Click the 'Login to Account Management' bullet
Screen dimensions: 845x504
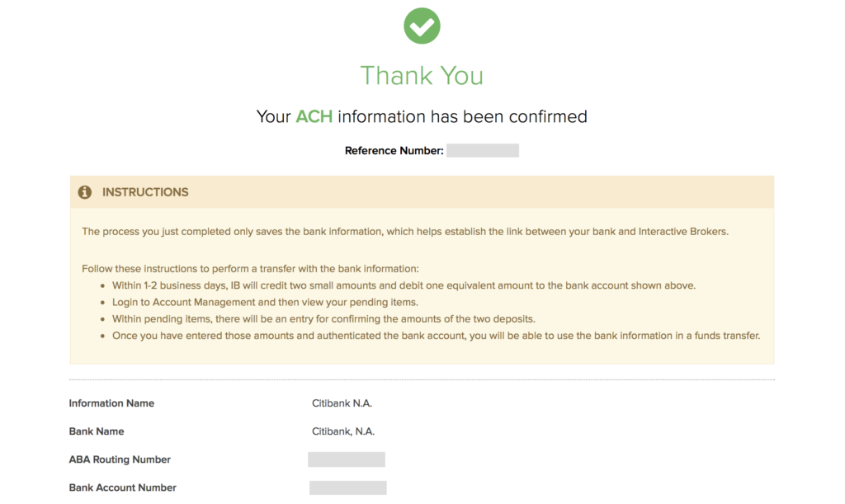click(x=265, y=303)
